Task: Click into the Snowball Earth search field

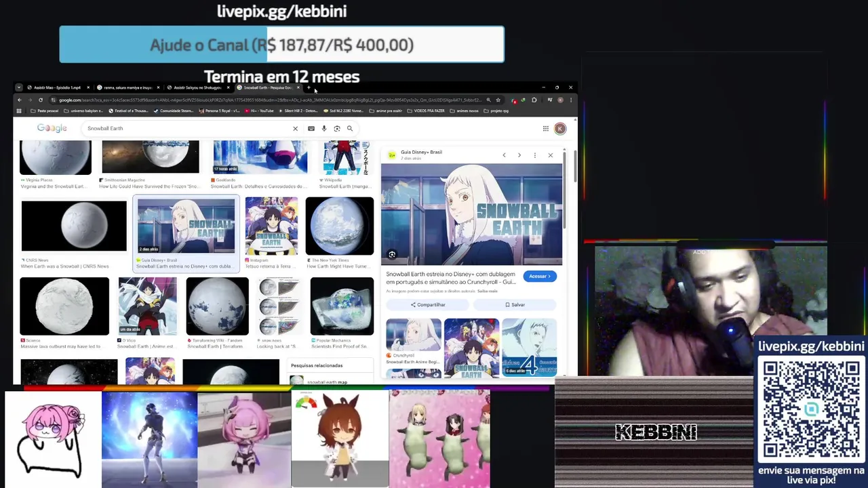Action: pyautogui.click(x=186, y=128)
